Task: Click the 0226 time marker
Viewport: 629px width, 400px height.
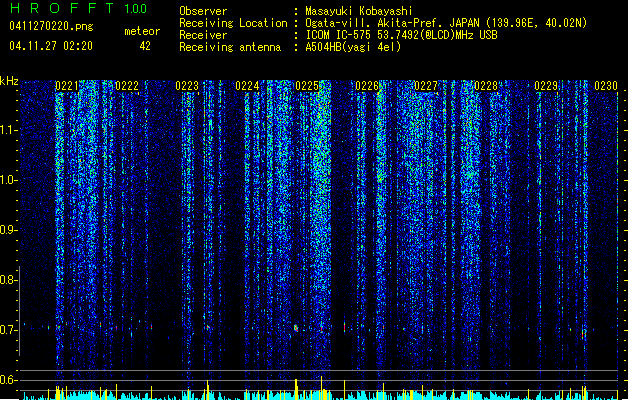Action: (367, 86)
